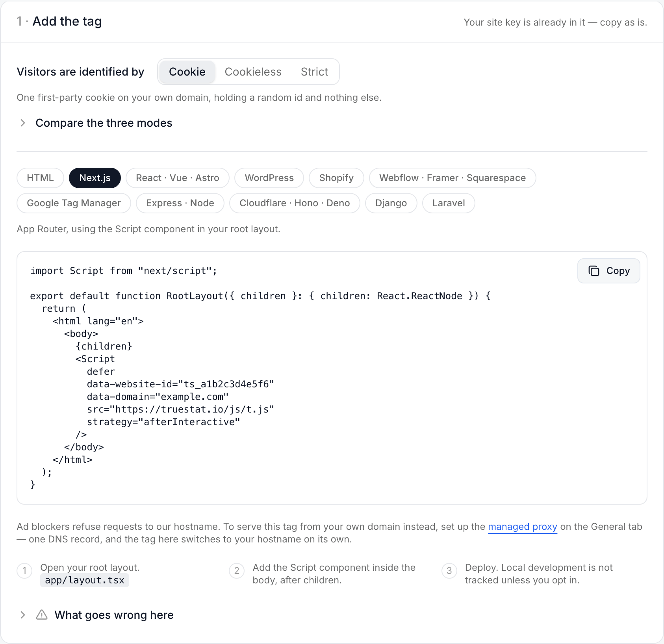Select the Laravel tab

click(x=449, y=203)
